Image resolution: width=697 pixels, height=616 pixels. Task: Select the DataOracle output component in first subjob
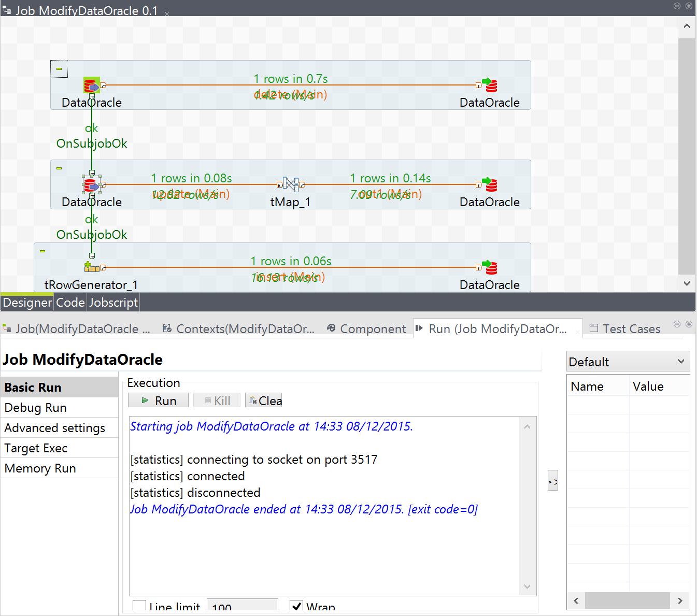[x=490, y=84]
